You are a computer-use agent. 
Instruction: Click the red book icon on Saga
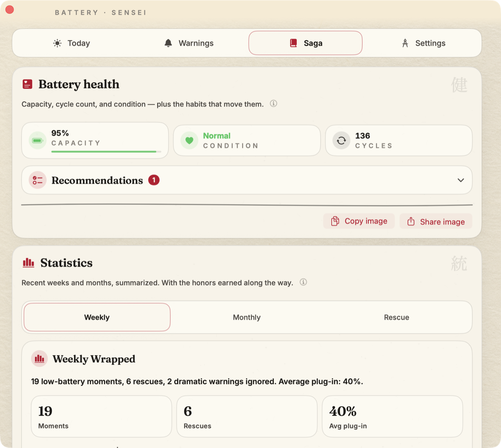[x=294, y=43]
